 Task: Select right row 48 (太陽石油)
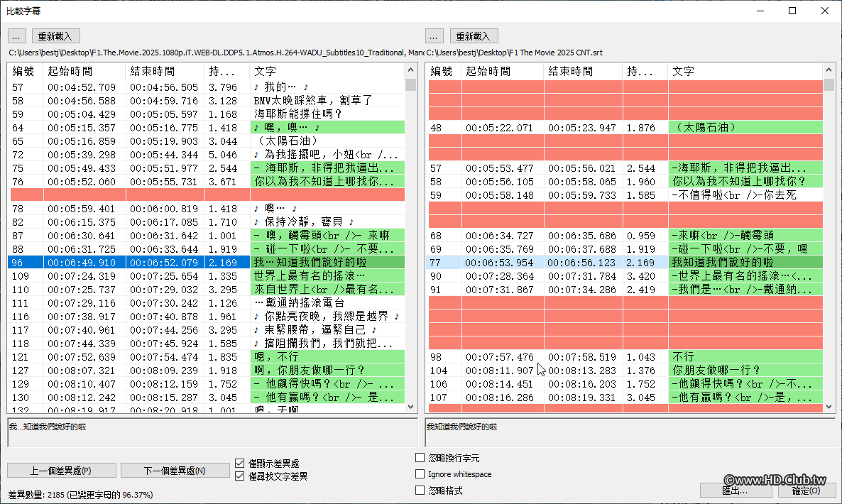(625, 127)
